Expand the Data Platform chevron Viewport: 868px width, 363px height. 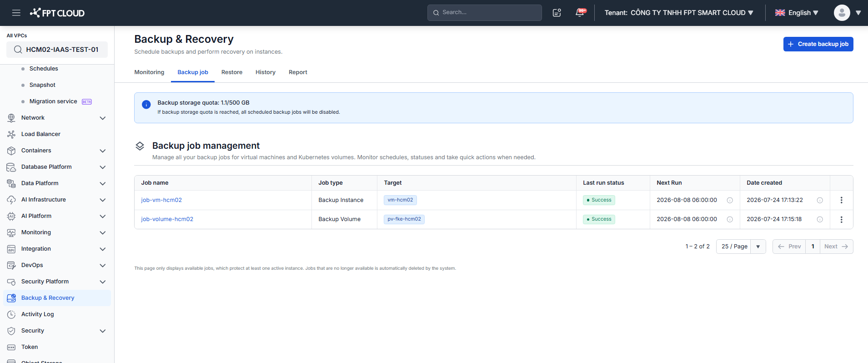point(103,183)
